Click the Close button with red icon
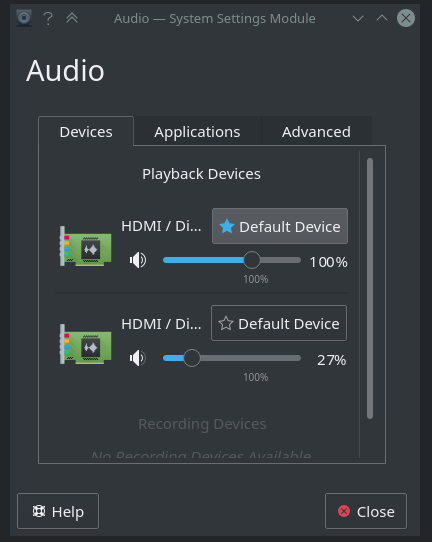The height and width of the screenshot is (542, 432). (366, 511)
